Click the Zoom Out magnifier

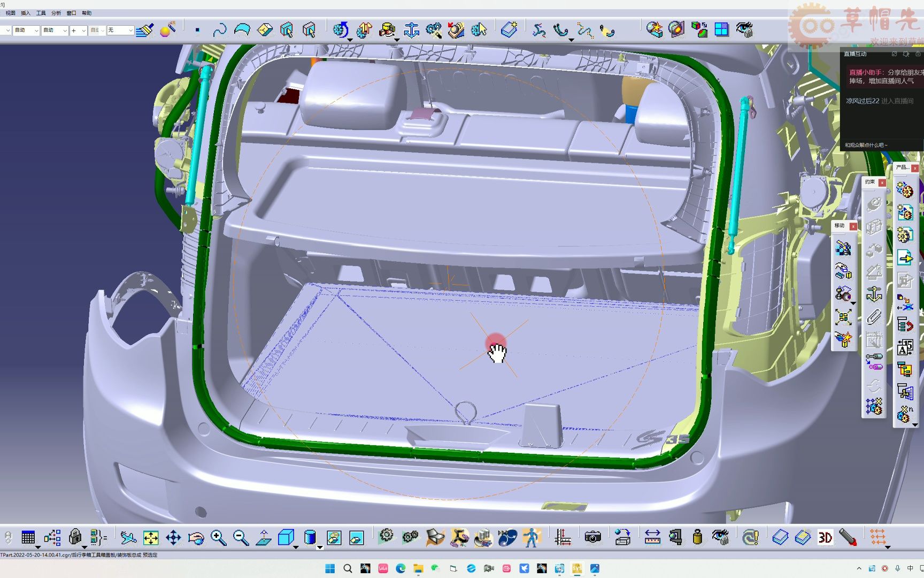(241, 537)
